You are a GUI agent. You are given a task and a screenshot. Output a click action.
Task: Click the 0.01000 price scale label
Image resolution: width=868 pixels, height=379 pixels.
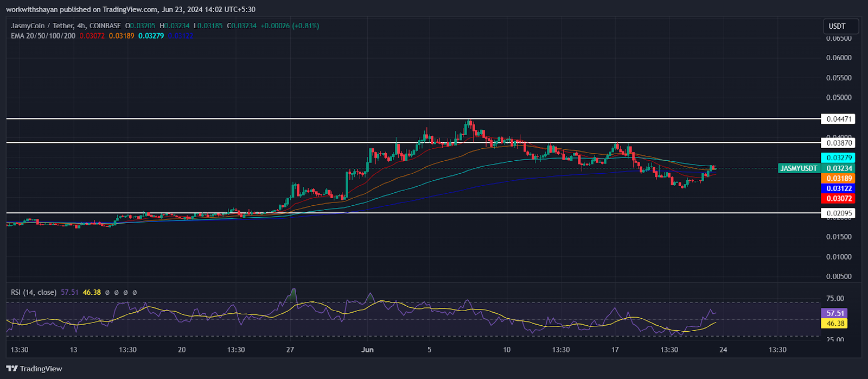839,257
